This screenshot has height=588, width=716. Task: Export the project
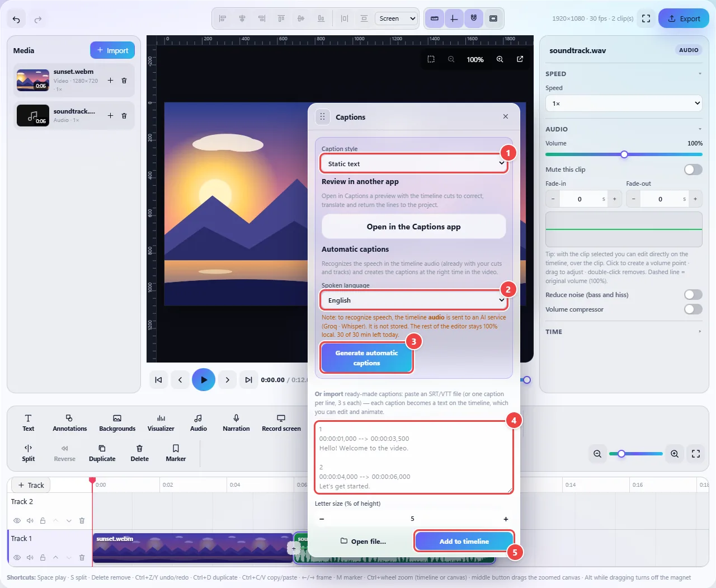pyautogui.click(x=684, y=18)
